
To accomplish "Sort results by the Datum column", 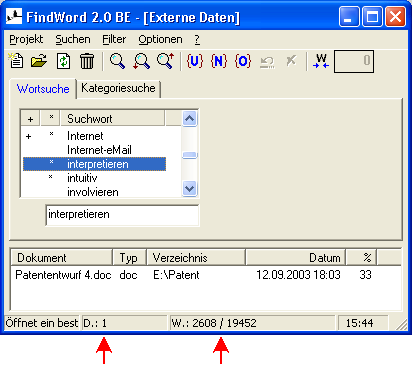I will pyautogui.click(x=295, y=257).
